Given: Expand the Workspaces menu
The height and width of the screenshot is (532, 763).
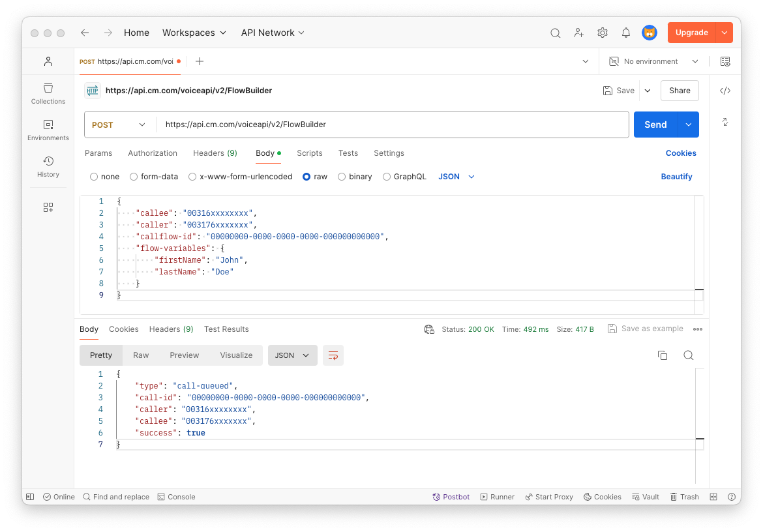Looking at the screenshot, I should (194, 33).
